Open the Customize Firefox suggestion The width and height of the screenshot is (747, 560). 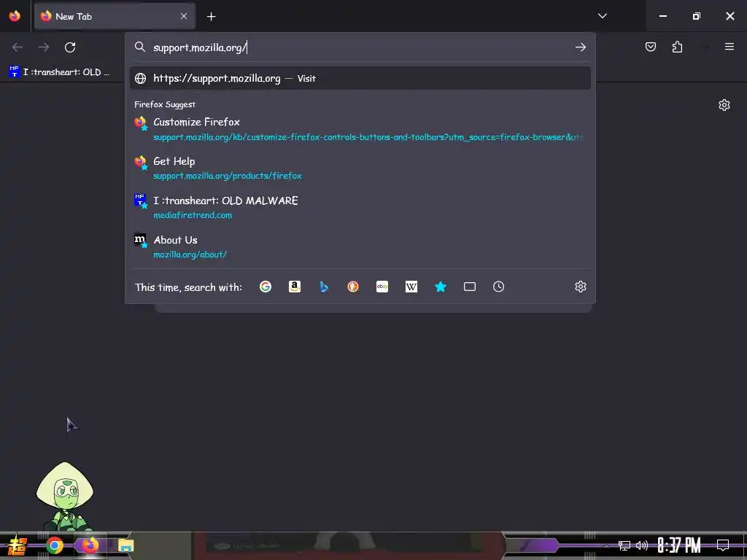point(360,129)
